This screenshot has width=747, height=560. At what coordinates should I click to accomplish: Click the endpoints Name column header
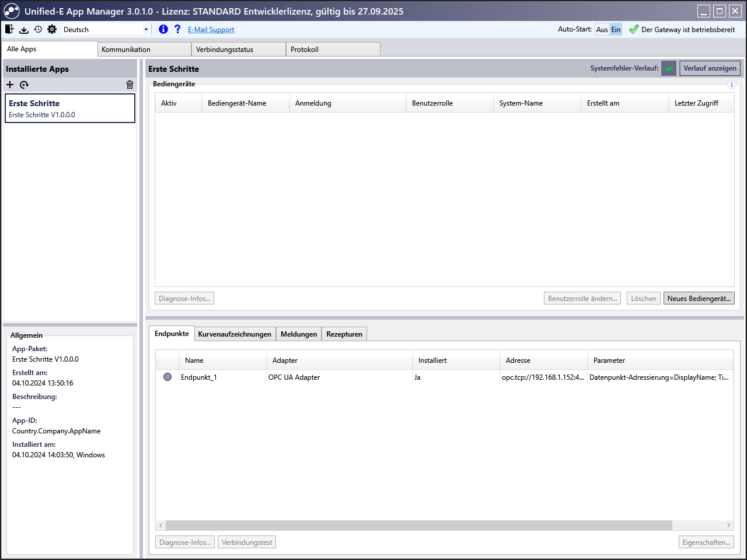click(x=223, y=360)
